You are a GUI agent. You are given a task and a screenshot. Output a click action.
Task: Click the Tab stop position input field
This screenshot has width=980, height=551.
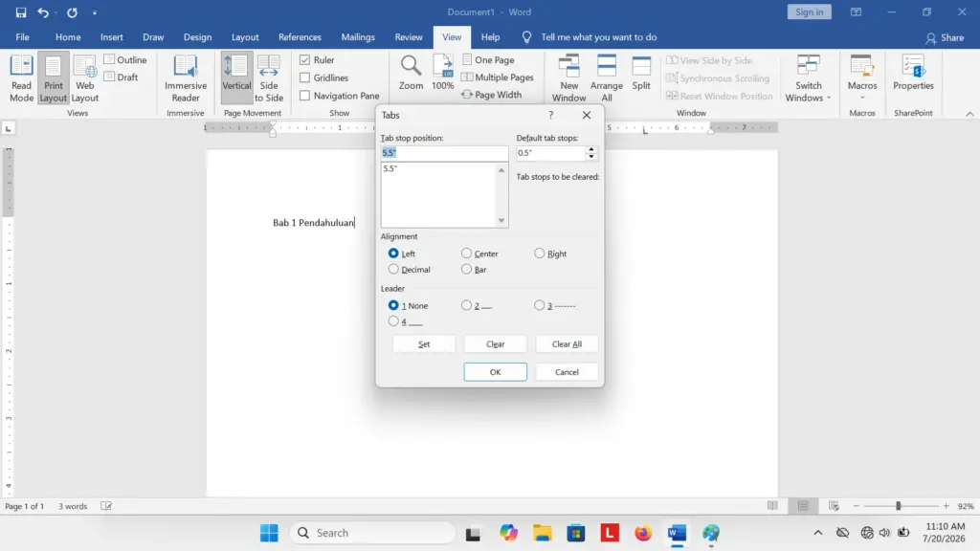click(444, 153)
